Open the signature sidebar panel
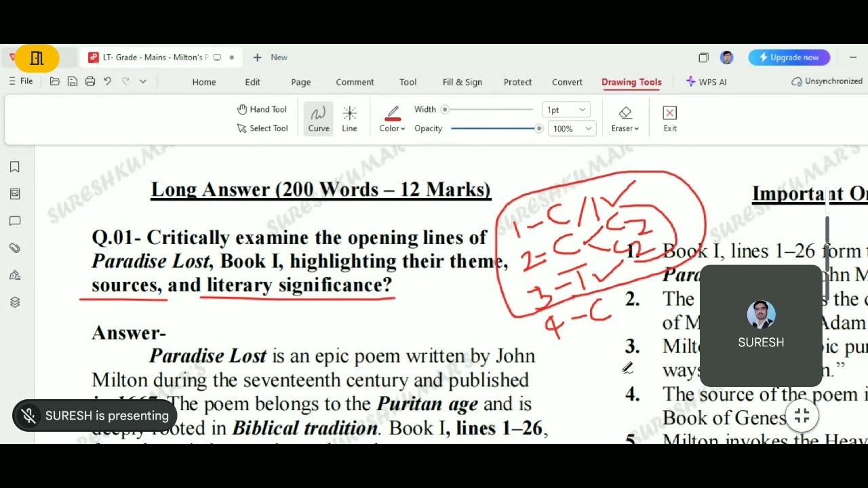Screen dimensions: 868x488 (x=15, y=275)
